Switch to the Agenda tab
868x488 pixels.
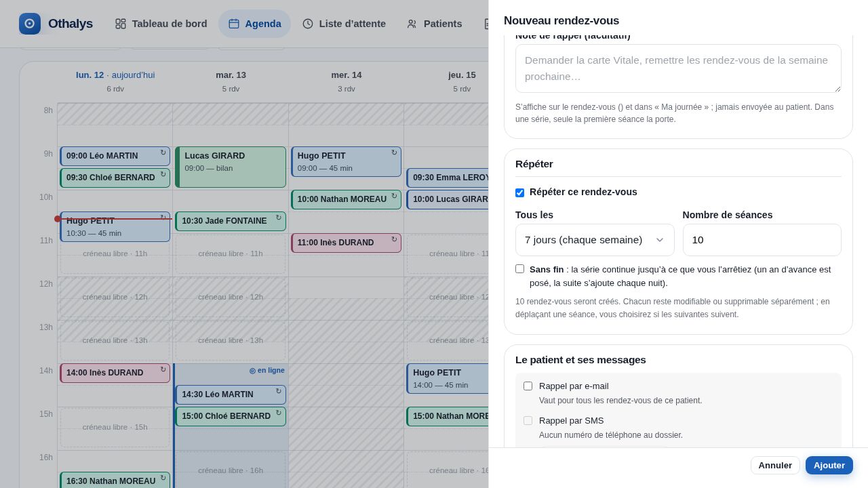[254, 24]
